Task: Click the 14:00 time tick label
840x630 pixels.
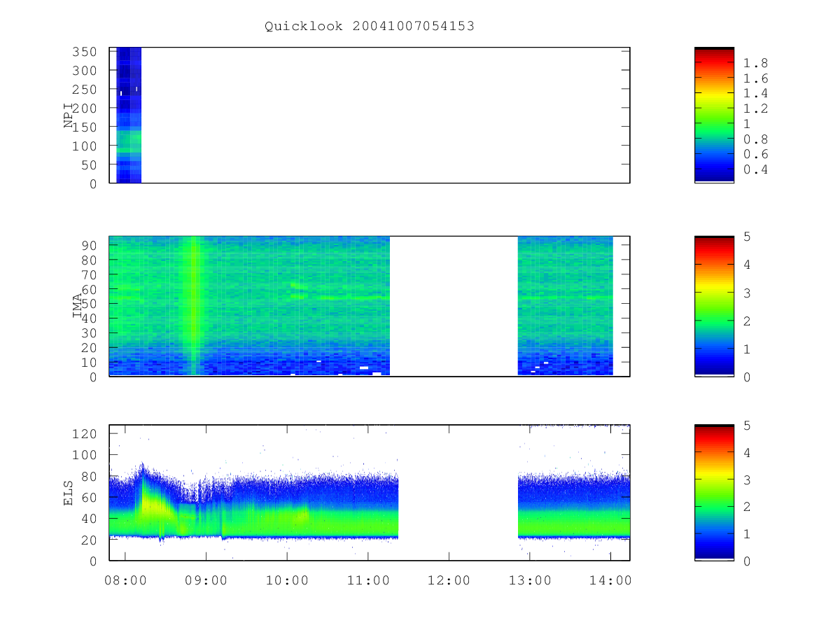Action: coord(611,580)
